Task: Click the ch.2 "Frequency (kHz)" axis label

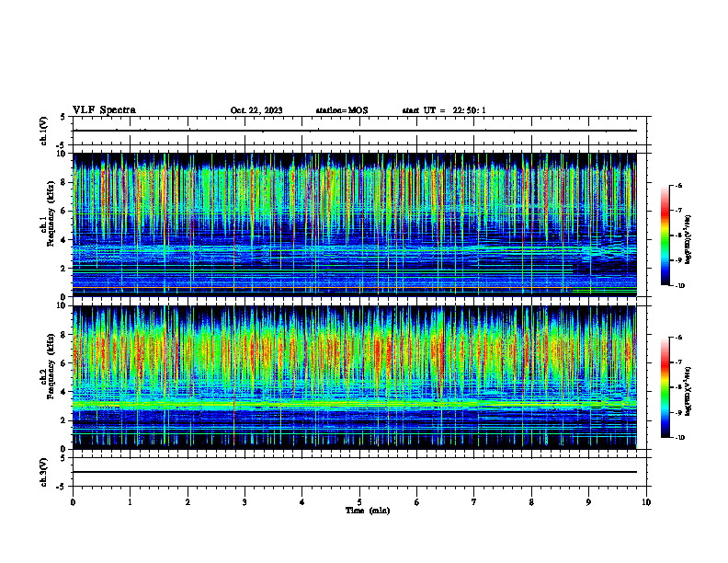Action: [51, 366]
